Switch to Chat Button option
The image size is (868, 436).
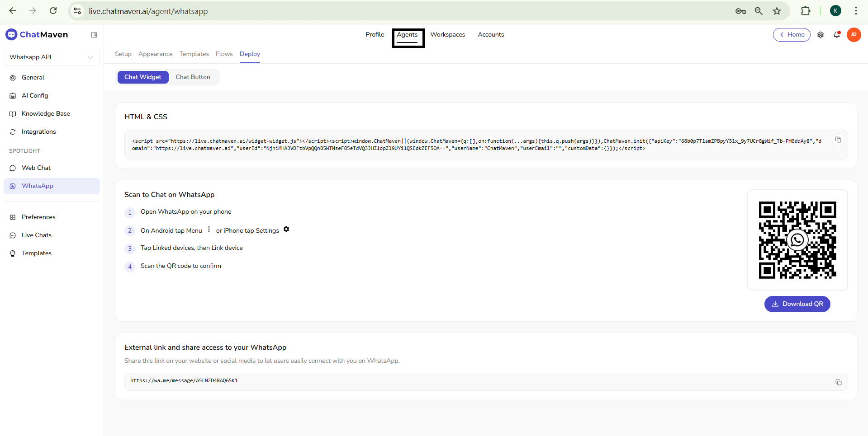tap(193, 77)
